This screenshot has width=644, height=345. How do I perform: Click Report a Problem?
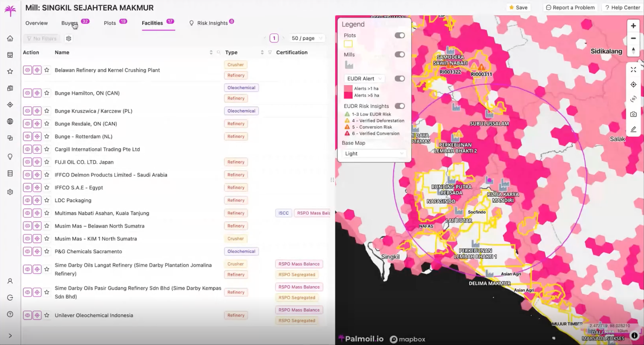[x=570, y=8]
